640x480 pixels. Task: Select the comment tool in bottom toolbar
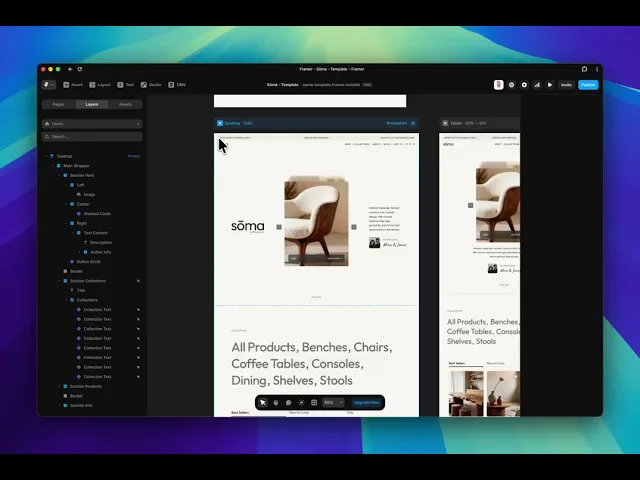(x=289, y=403)
